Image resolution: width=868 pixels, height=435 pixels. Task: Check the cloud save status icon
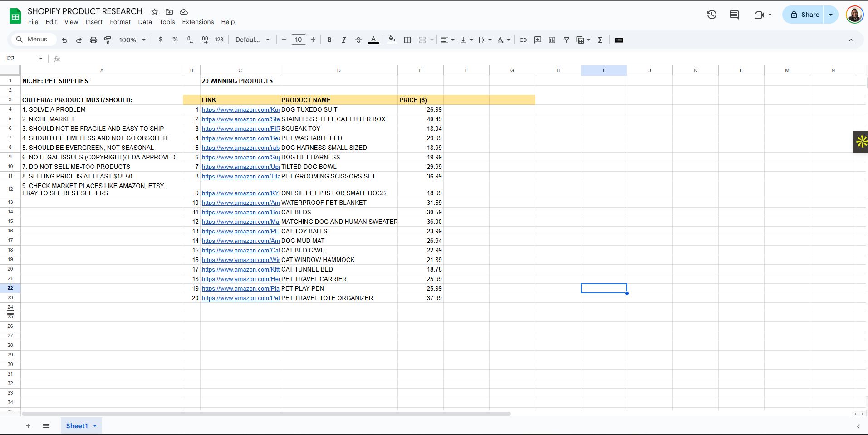click(x=184, y=12)
